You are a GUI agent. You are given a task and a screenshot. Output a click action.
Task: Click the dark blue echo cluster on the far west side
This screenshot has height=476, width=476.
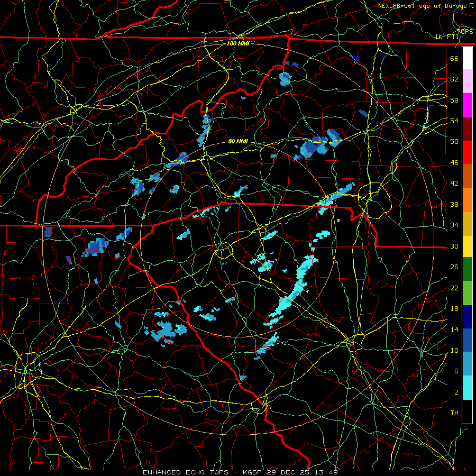coord(95,248)
